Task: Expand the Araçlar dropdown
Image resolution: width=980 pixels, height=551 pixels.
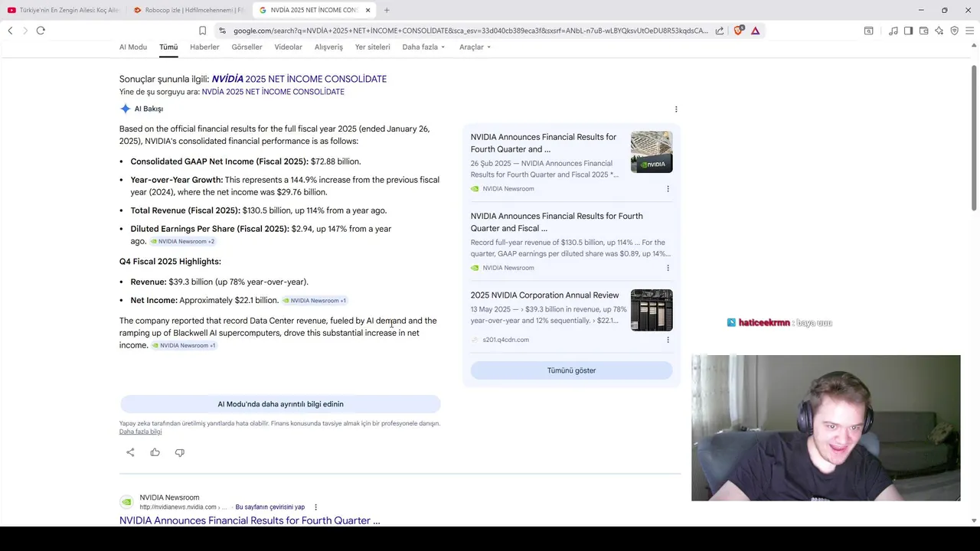Action: (x=475, y=47)
